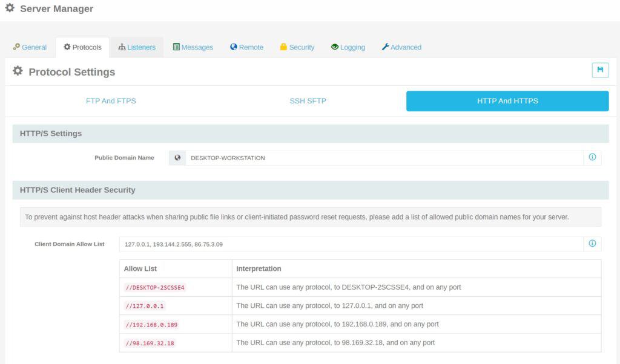Image resolution: width=620 pixels, height=364 pixels.
Task: Select the SSH SFTP section
Action: tap(308, 101)
